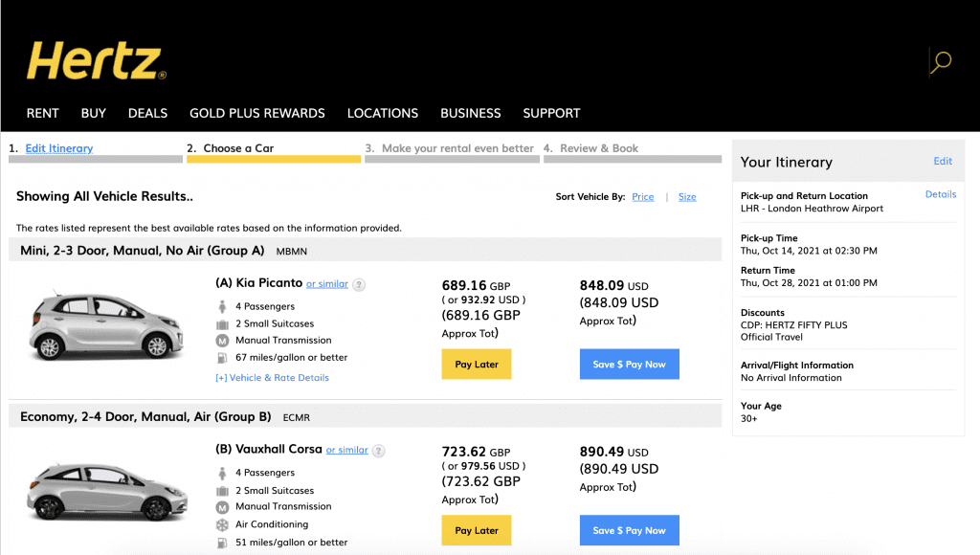Image resolution: width=980 pixels, height=555 pixels.
Task: Click passenger icon for Vauxhall Corsa
Action: click(x=222, y=473)
